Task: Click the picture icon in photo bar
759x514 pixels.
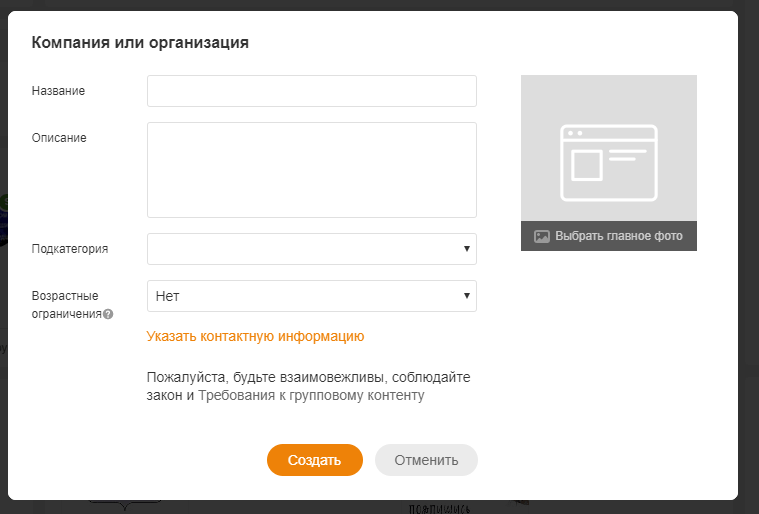Action: coord(541,237)
